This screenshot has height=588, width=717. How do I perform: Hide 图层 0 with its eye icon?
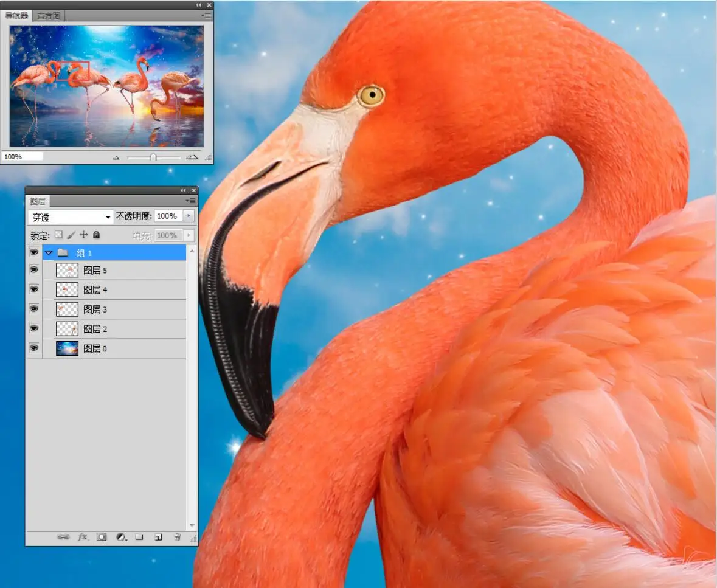pyautogui.click(x=34, y=348)
